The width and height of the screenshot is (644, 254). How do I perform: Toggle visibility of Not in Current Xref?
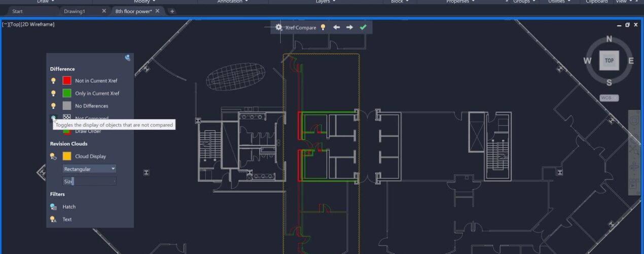click(53, 81)
